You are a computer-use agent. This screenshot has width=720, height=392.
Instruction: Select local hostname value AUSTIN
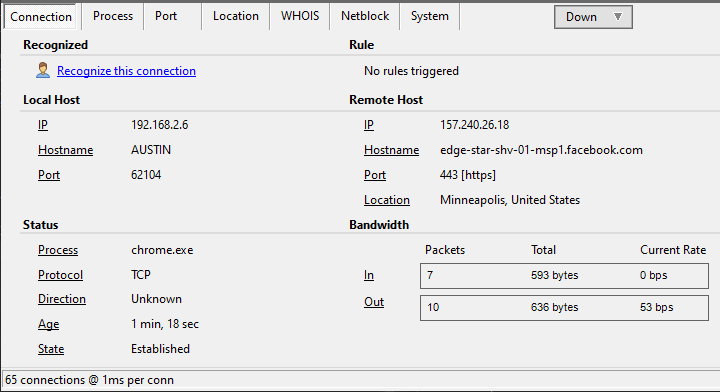click(x=151, y=150)
